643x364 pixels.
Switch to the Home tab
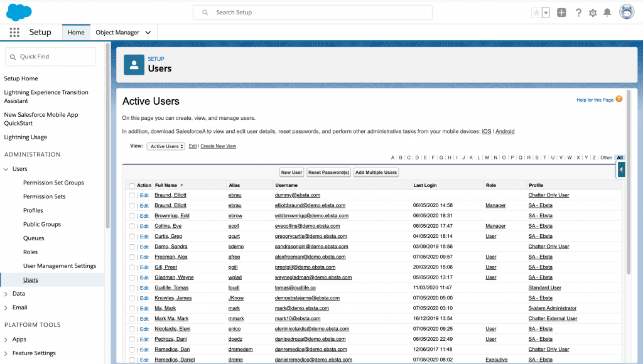pos(76,33)
